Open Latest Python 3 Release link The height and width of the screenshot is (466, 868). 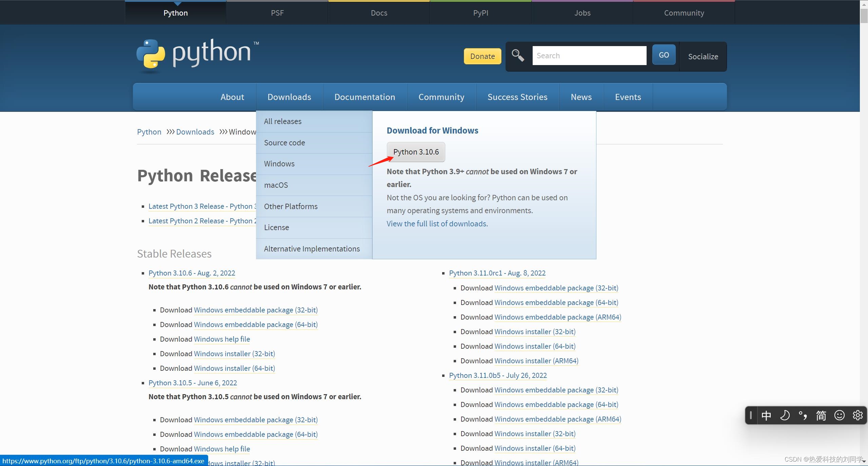pos(202,206)
